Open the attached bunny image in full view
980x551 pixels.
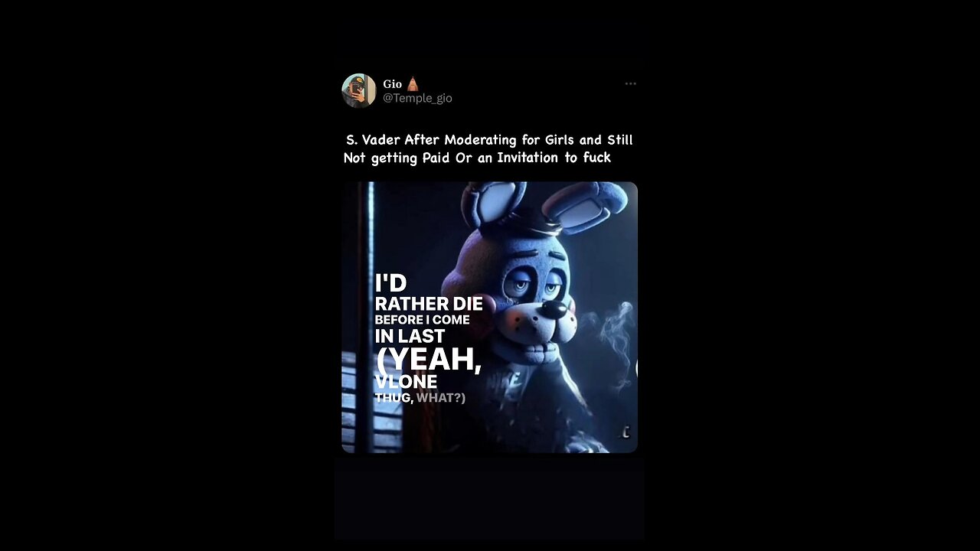click(x=489, y=317)
